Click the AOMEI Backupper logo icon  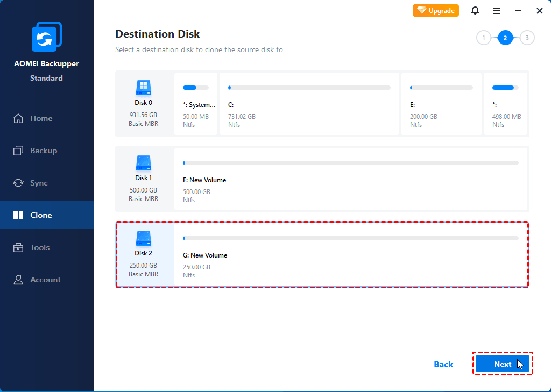[47, 37]
